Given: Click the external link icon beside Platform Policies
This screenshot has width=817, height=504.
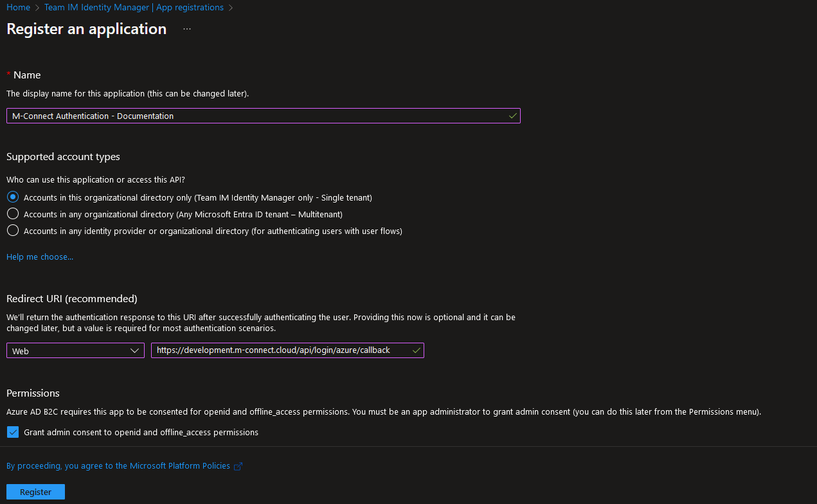Looking at the screenshot, I should pos(238,466).
